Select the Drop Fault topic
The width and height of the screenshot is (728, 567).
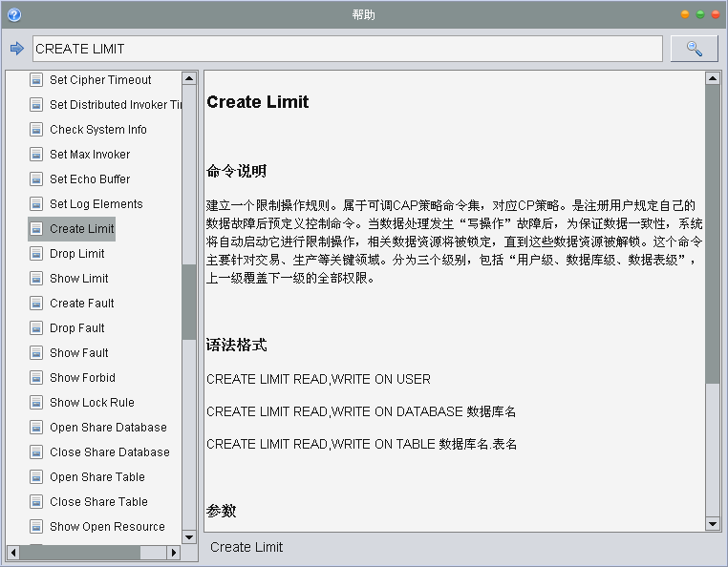[x=77, y=328]
